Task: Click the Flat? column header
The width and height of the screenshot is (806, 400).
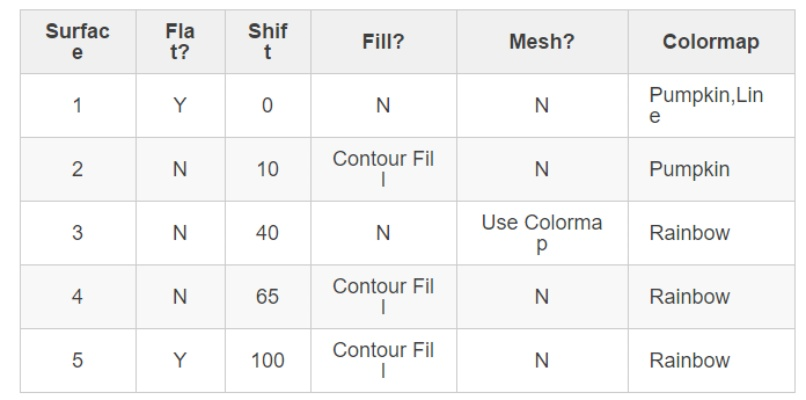Action: click(x=180, y=42)
